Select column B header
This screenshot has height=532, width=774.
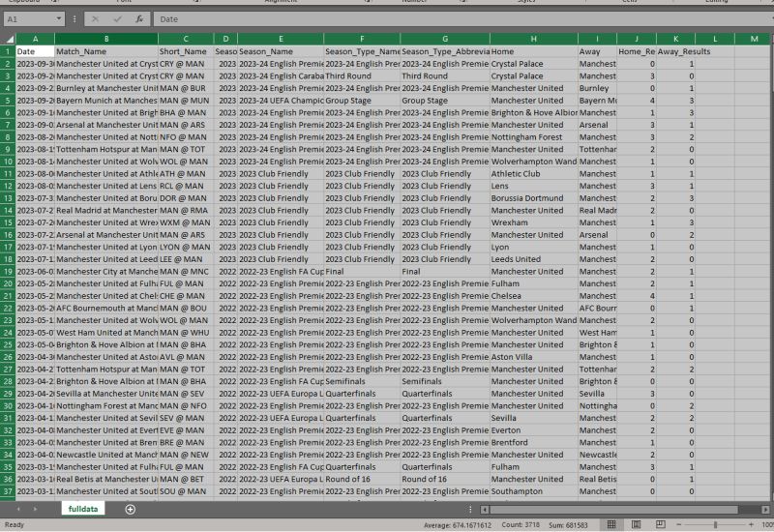pos(106,39)
